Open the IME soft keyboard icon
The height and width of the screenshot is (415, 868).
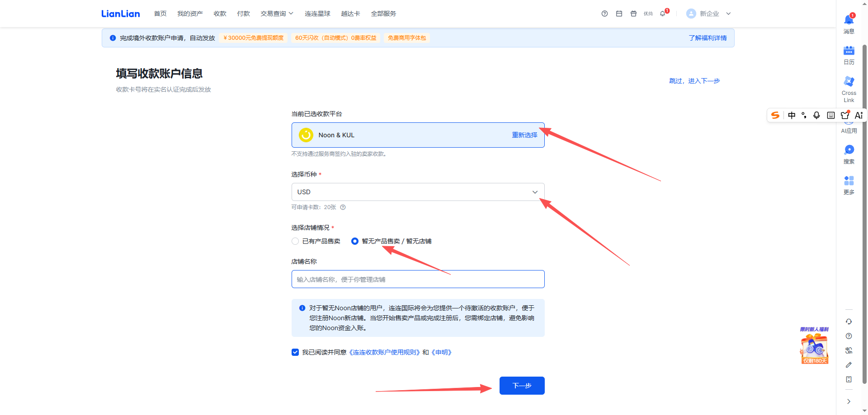pyautogui.click(x=831, y=115)
